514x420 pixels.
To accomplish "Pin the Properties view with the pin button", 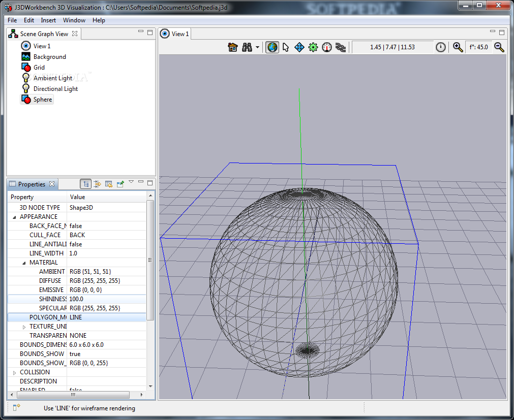I will click(x=120, y=183).
